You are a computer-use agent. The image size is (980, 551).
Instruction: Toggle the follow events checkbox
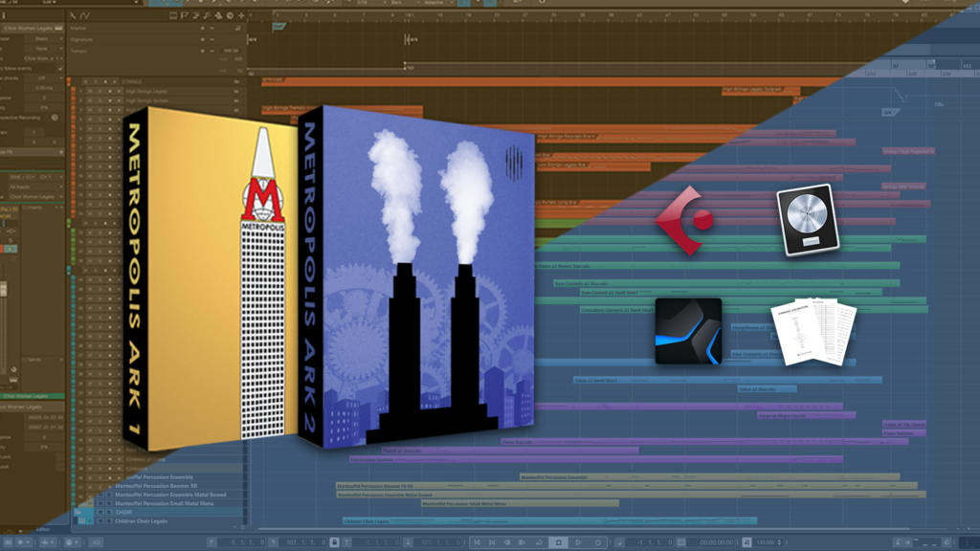tap(60, 68)
